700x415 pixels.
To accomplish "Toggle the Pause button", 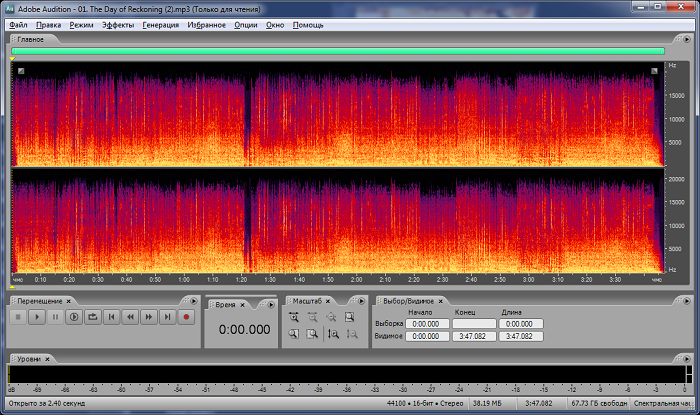I will pos(55,317).
